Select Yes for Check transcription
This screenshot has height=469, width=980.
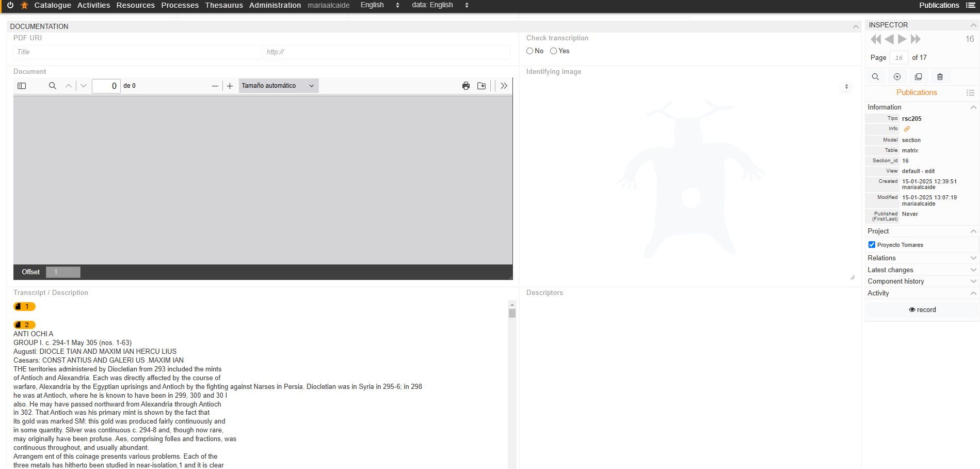[553, 51]
